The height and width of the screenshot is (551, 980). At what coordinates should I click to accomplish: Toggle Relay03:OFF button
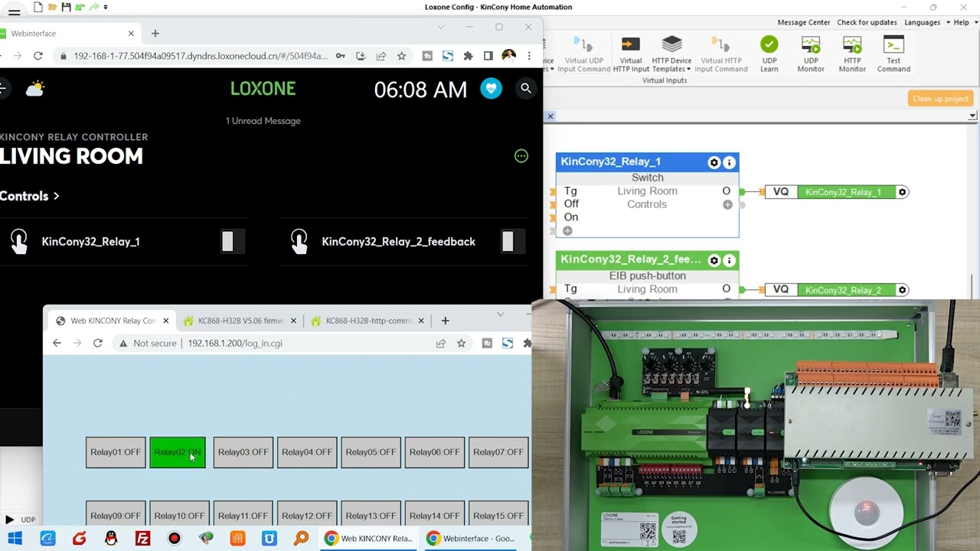click(x=243, y=452)
